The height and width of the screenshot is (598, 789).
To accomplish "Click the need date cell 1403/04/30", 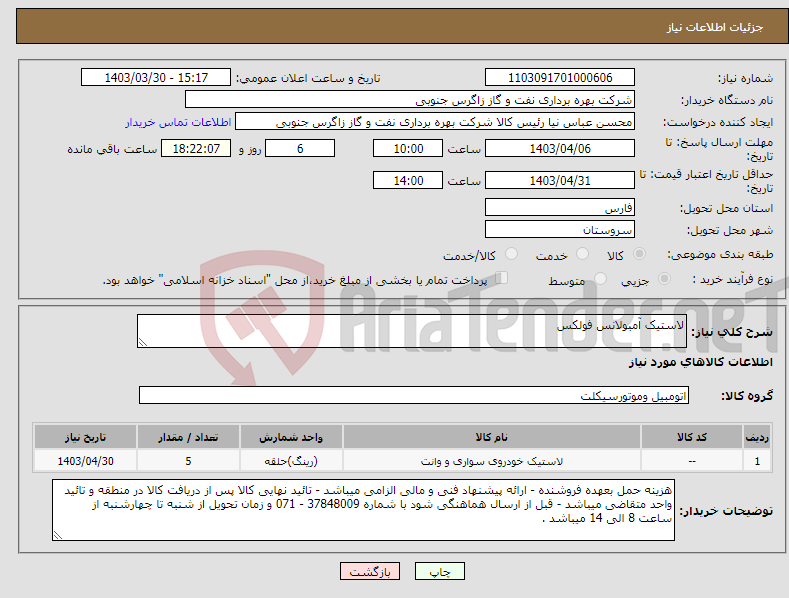I will tap(86, 461).
